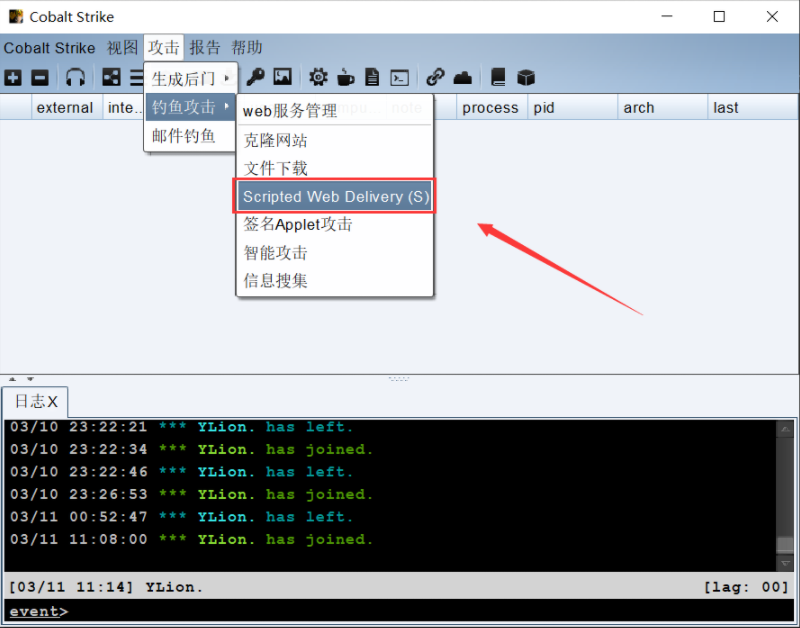Open listeners via the headphones icon
The image size is (800, 628).
76,78
